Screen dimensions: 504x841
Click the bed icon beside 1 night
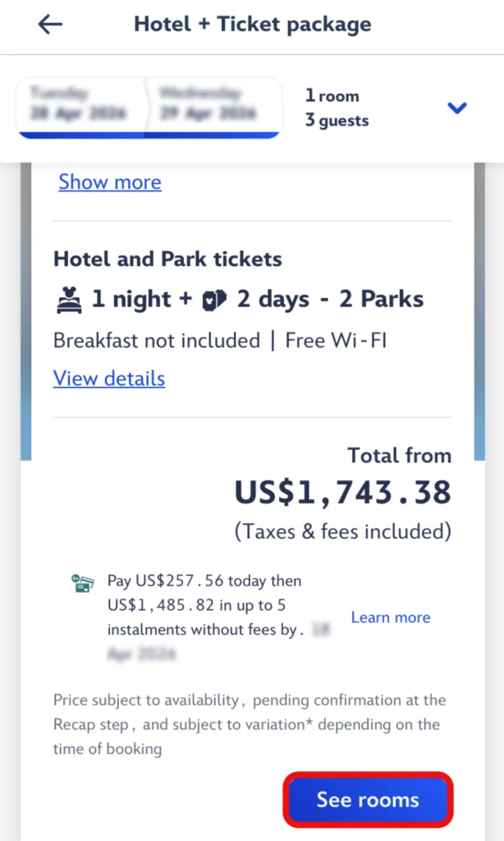[69, 300]
